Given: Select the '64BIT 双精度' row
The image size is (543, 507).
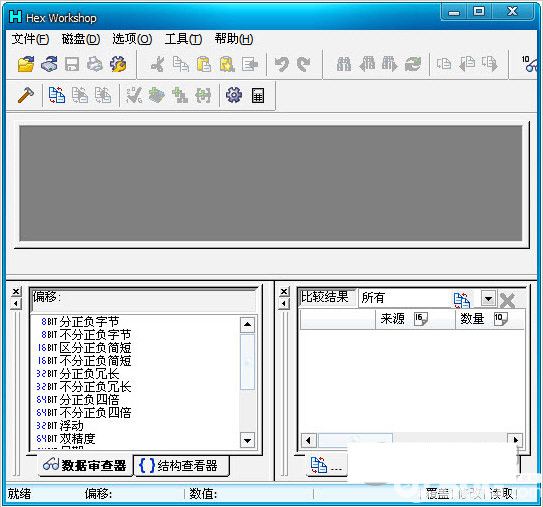Looking at the screenshot, I should coord(135,438).
